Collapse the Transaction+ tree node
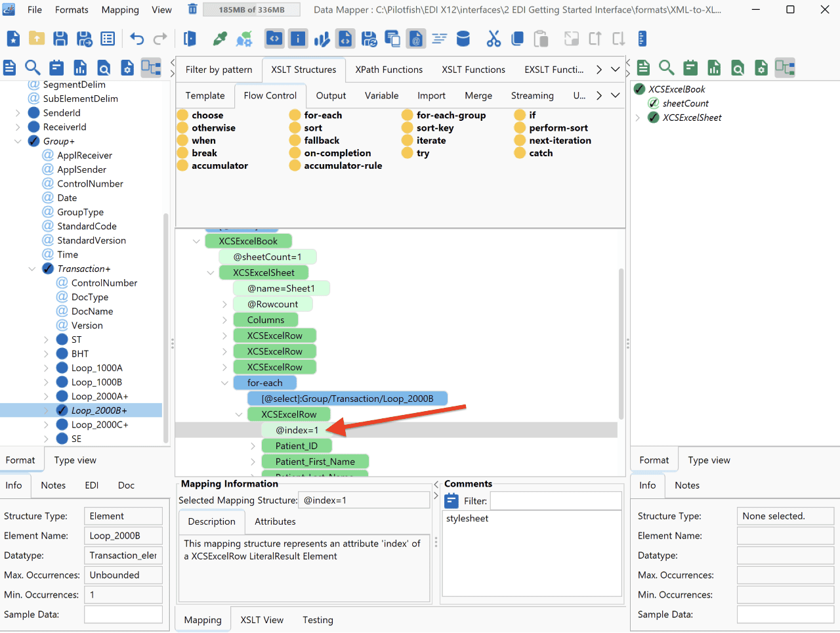This screenshot has width=840, height=633. (x=32, y=269)
